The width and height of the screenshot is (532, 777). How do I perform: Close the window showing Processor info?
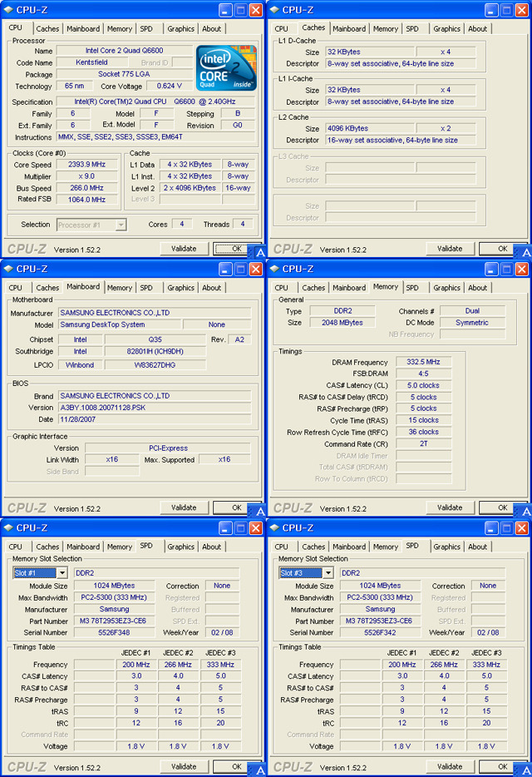[x=255, y=10]
